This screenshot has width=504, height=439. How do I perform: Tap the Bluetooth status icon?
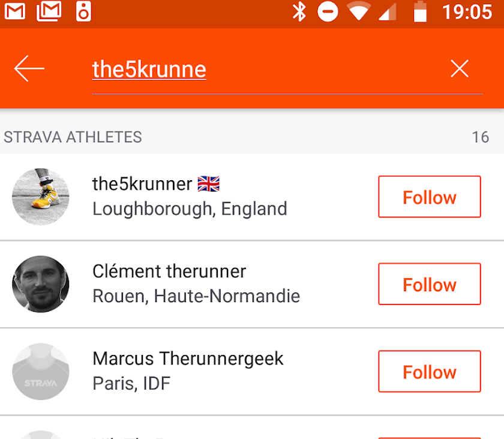point(299,12)
